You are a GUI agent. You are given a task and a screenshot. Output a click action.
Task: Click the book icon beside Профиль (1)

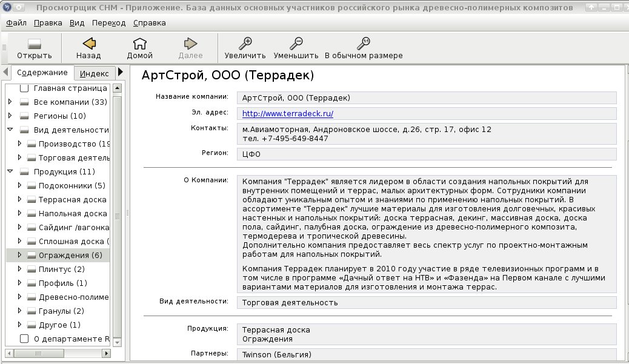[32, 283]
